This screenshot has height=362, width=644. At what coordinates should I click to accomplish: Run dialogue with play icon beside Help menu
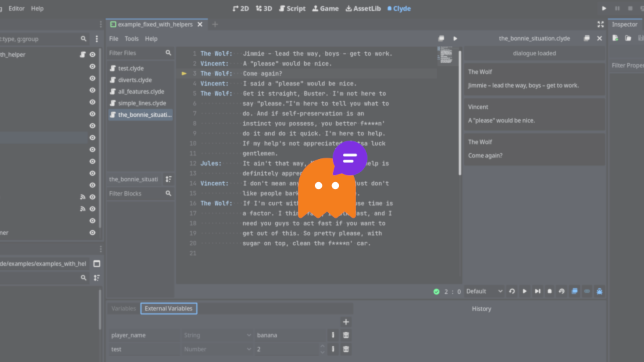click(x=455, y=39)
